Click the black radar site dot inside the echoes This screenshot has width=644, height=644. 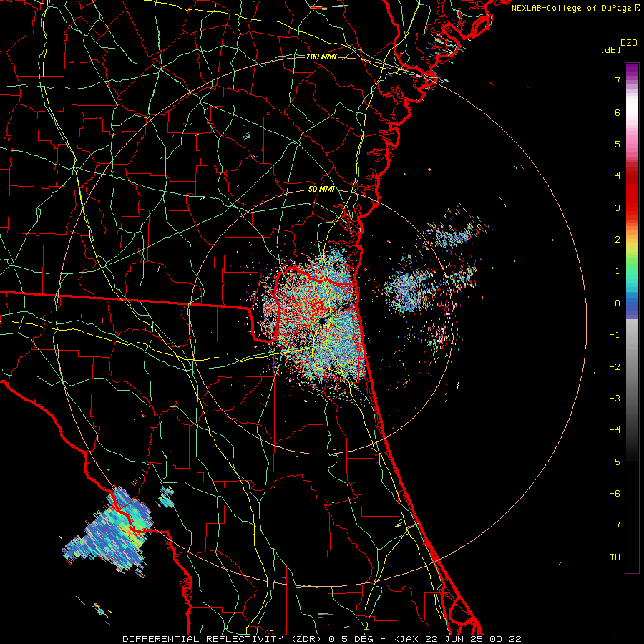pos(323,321)
